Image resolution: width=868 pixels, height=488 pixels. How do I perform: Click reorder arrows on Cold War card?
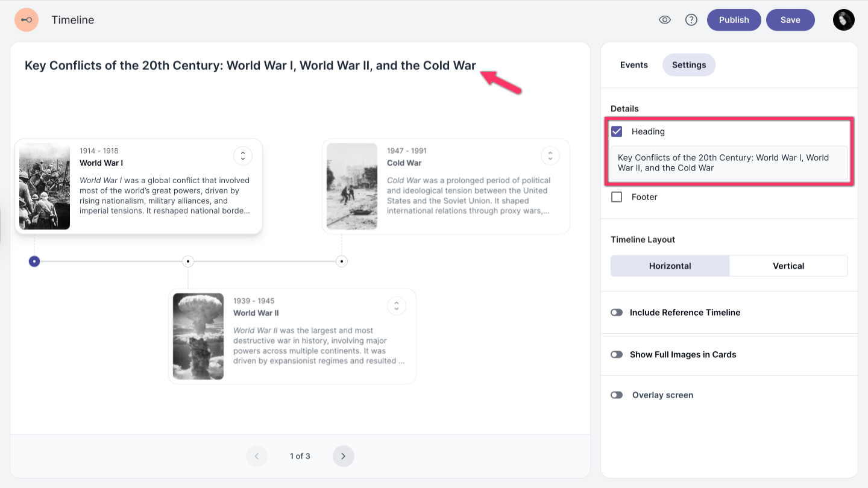[x=550, y=156]
